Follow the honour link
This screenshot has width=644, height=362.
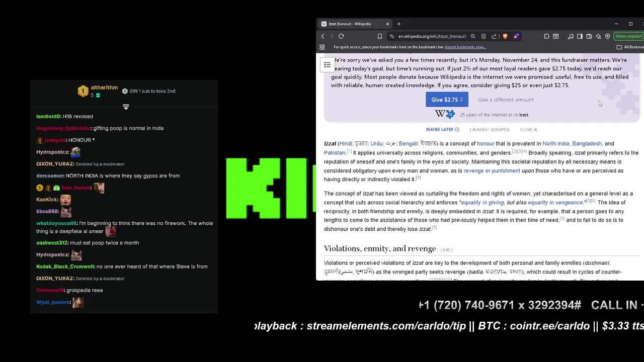pyautogui.click(x=486, y=144)
